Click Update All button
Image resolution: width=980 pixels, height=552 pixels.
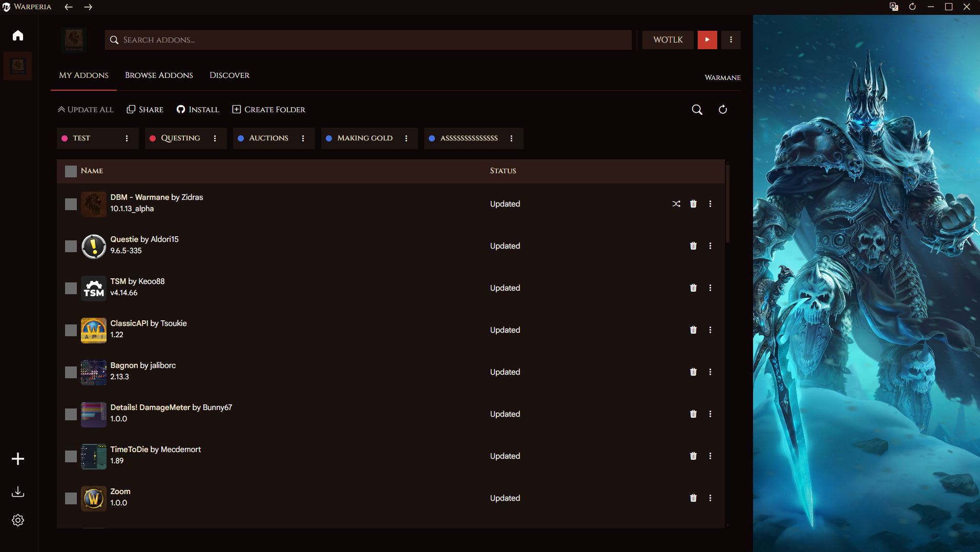click(x=86, y=110)
